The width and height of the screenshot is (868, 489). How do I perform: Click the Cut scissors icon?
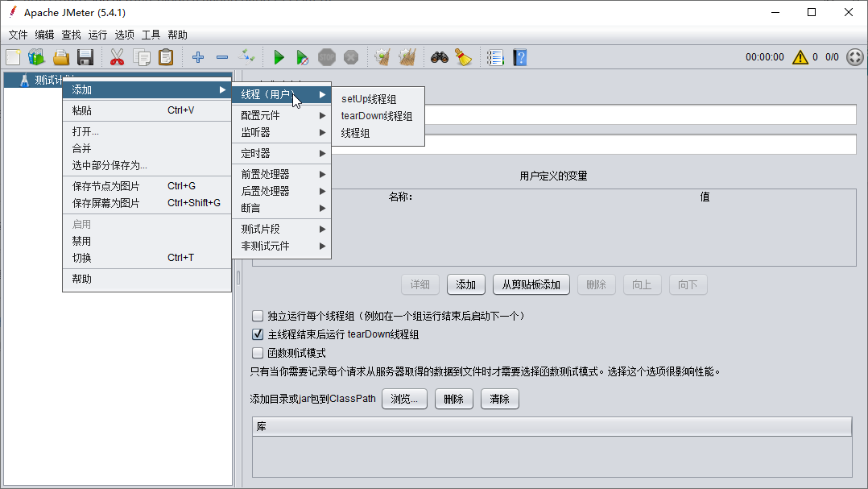(117, 57)
